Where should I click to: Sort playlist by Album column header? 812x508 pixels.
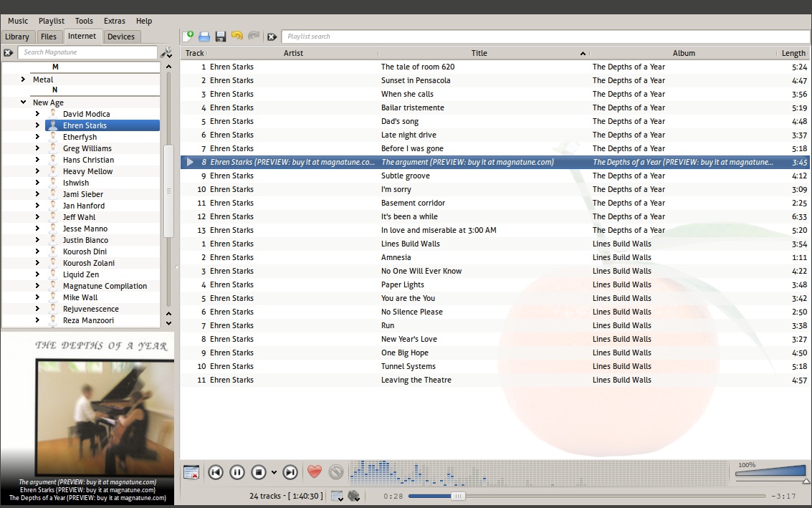[x=684, y=53]
